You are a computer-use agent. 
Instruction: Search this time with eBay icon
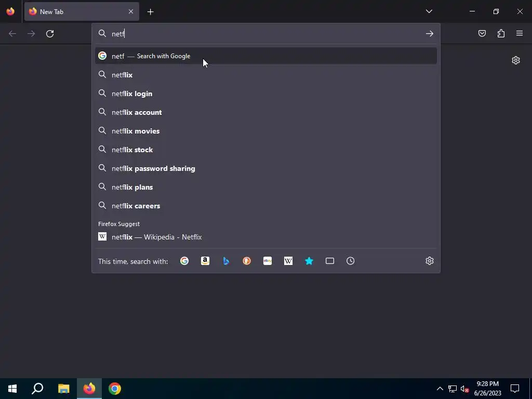(268, 261)
